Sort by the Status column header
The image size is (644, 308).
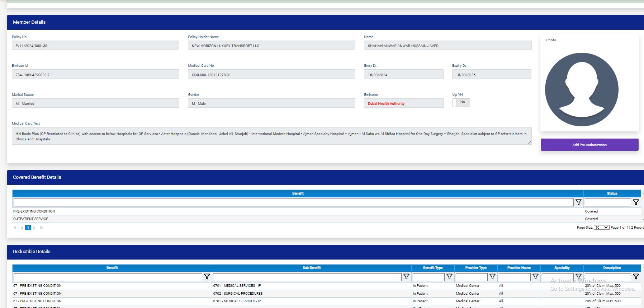(x=612, y=193)
